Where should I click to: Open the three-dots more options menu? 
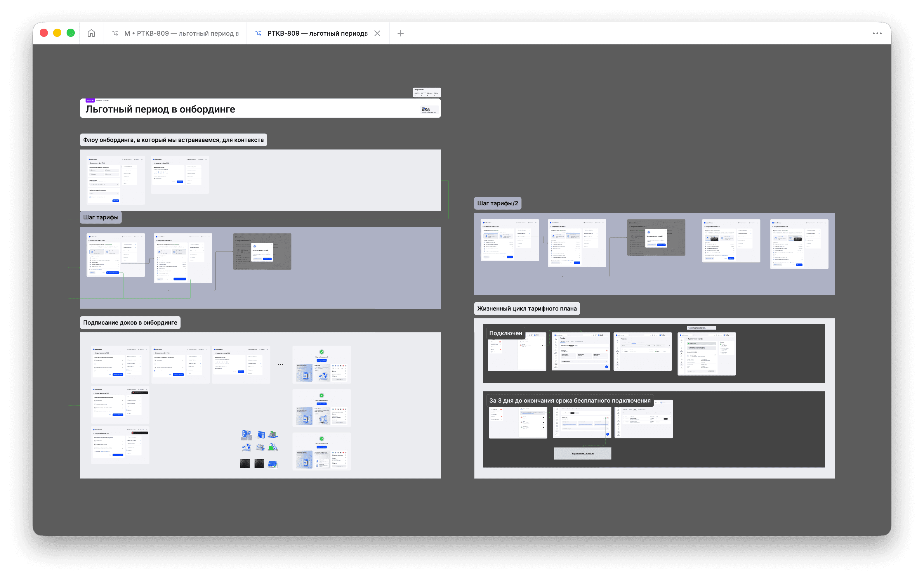tap(877, 33)
